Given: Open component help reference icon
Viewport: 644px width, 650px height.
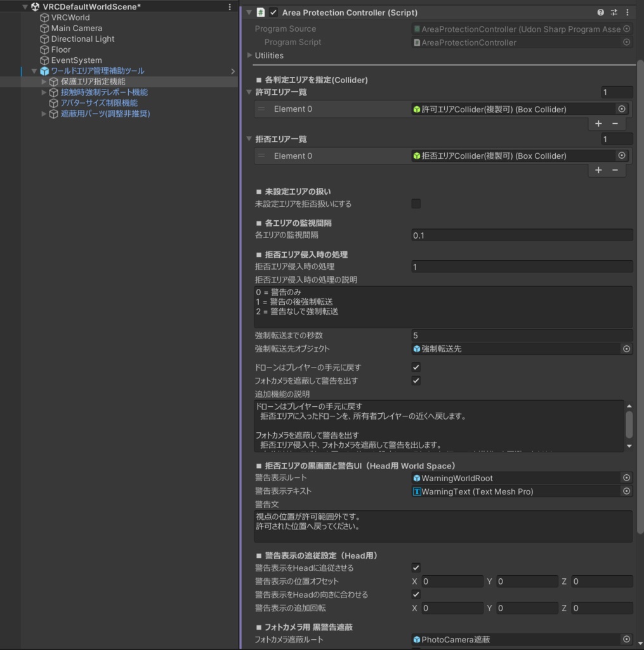Looking at the screenshot, I should coord(601,13).
